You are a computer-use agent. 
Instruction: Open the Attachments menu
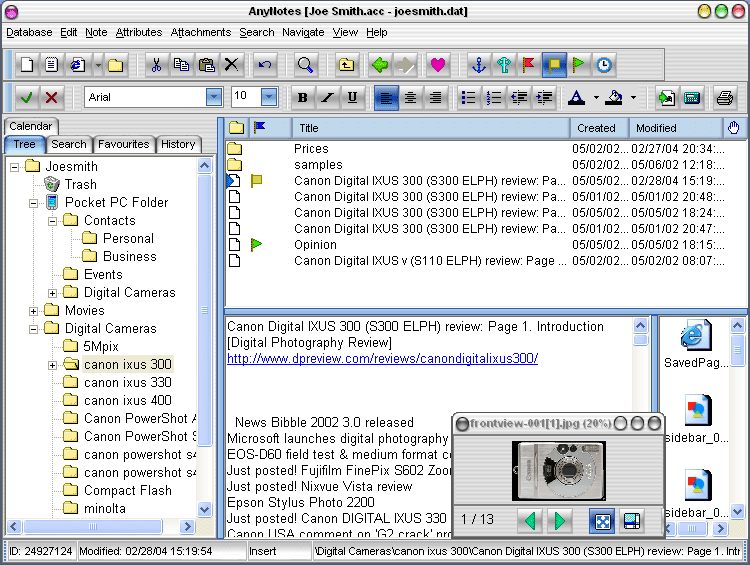click(x=201, y=33)
